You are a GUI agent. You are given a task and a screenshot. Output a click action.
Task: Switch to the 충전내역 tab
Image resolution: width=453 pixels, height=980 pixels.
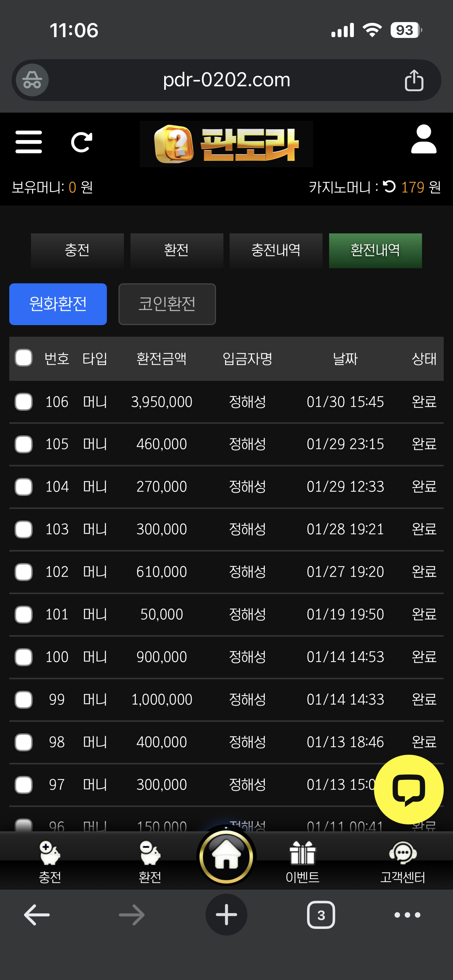click(x=276, y=250)
